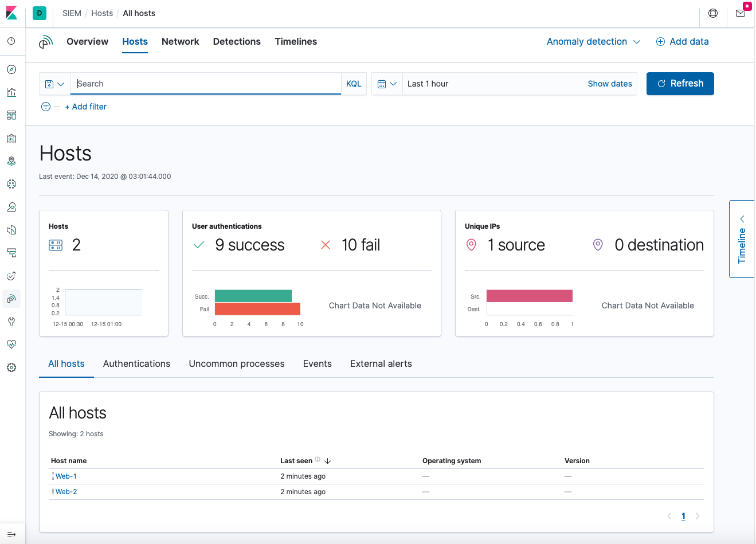Open the D space selector avatar
This screenshot has width=756, height=544.
click(40, 13)
